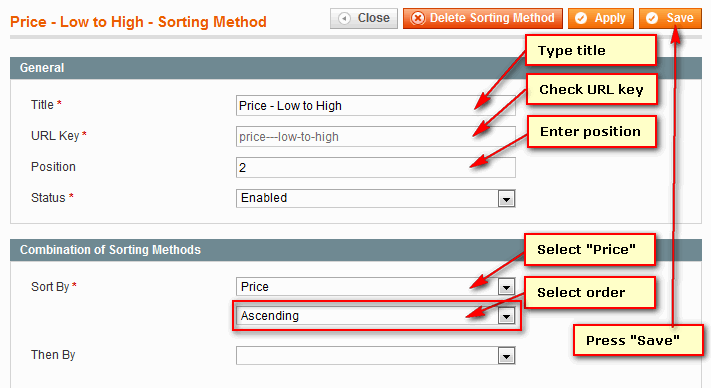The image size is (711, 388).
Task: Click the Close button label
Action: pos(374,18)
